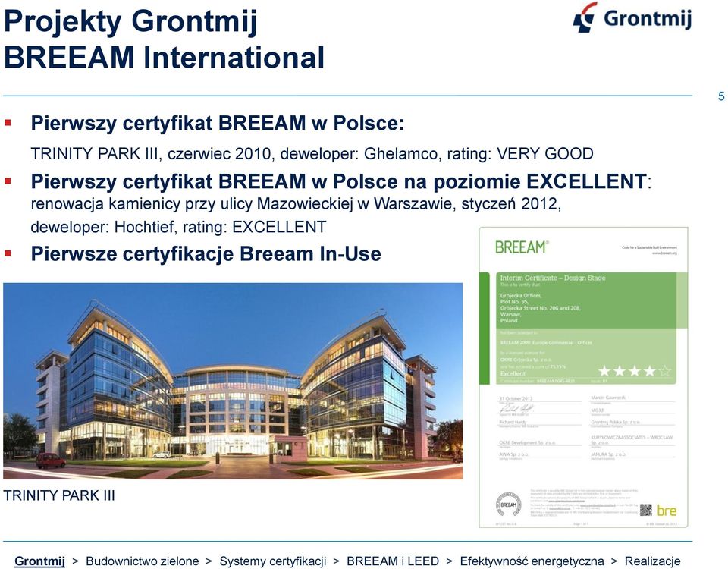
Task: Click 'Pierwszy certyfikat BREEAM w Polsce:' heading
Action: pos(218,124)
